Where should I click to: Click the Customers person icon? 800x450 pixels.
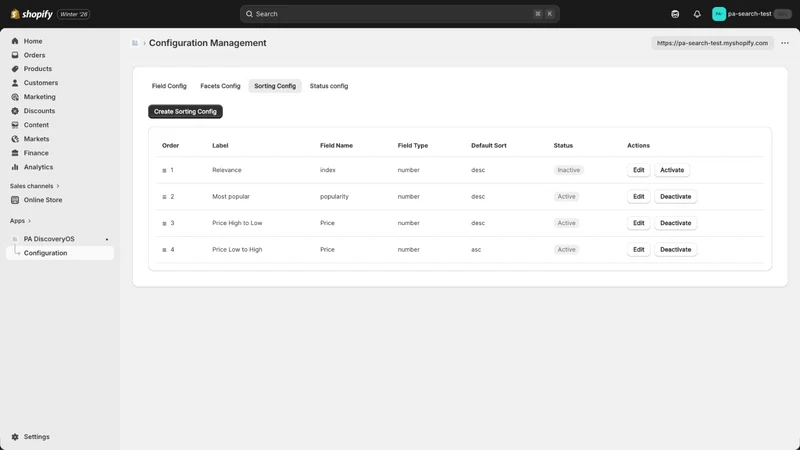click(x=15, y=83)
